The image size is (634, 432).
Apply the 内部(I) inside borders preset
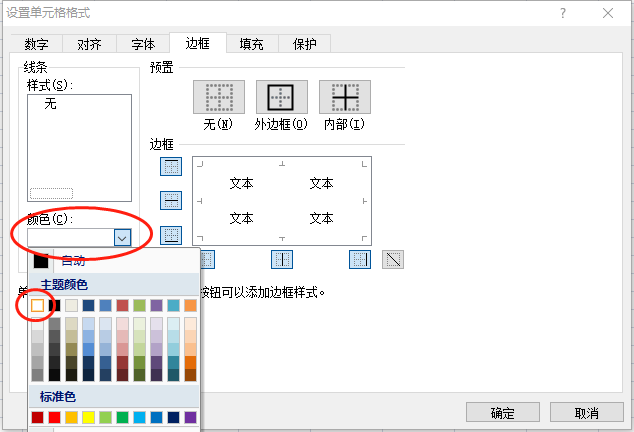[345, 97]
